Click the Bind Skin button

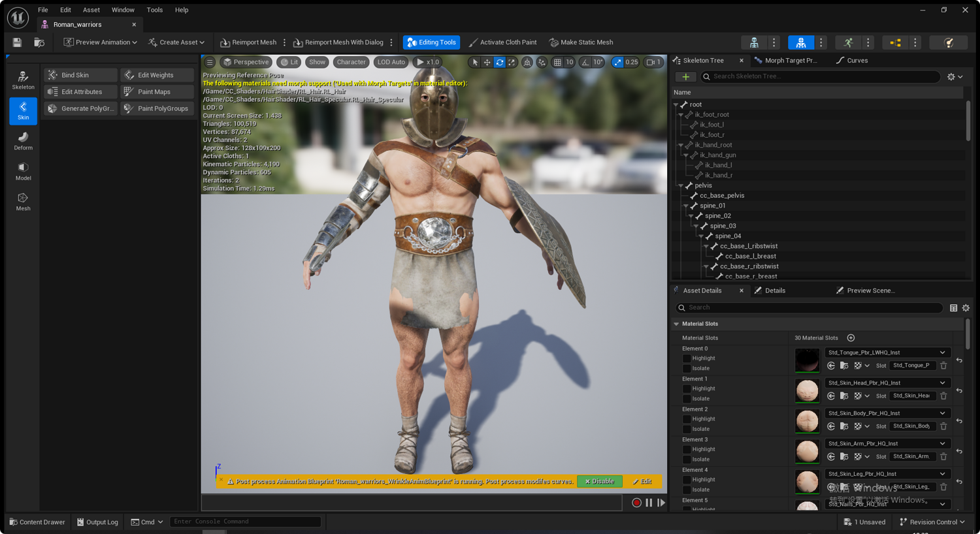coord(81,75)
